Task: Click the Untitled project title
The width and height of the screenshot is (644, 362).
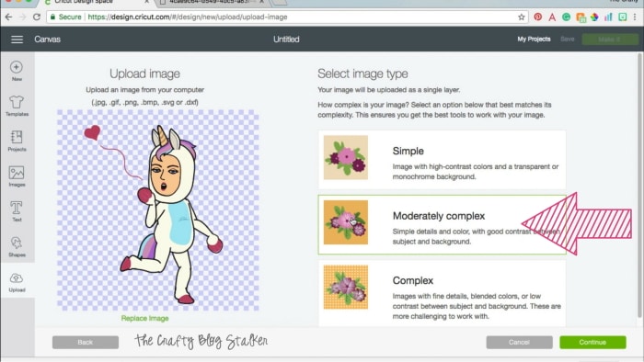Action: pos(286,40)
